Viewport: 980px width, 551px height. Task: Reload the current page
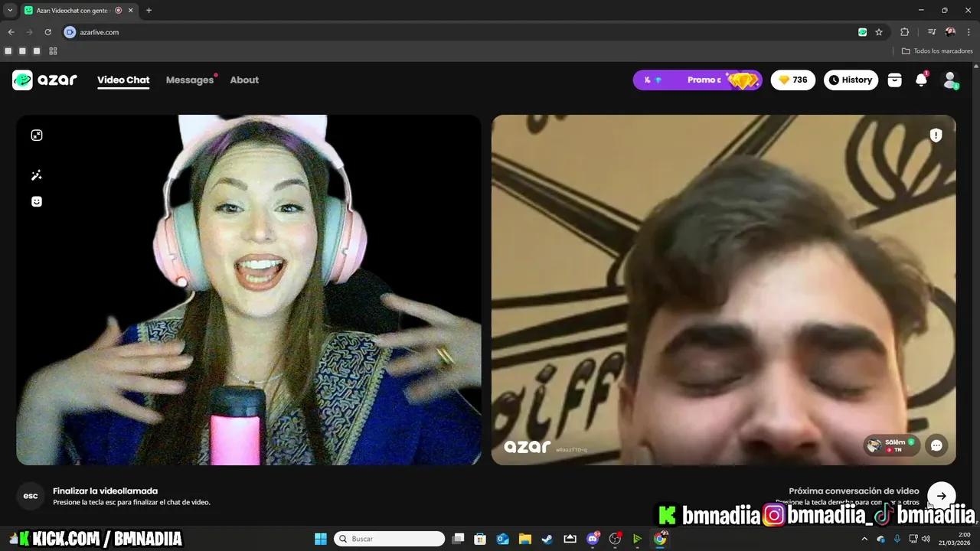point(47,32)
